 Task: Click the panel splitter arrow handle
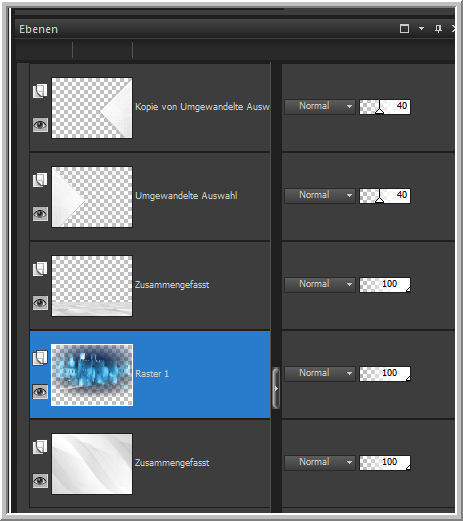tap(276, 388)
